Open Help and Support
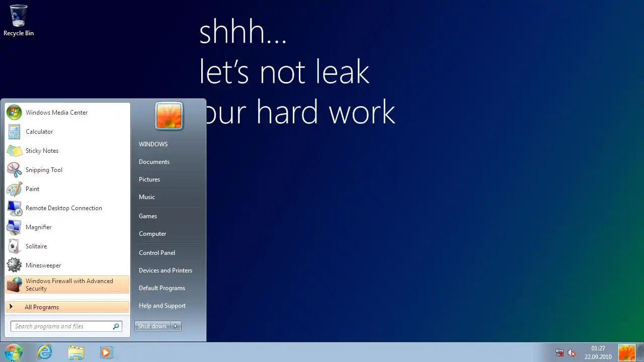This screenshot has height=362, width=644. [162, 306]
